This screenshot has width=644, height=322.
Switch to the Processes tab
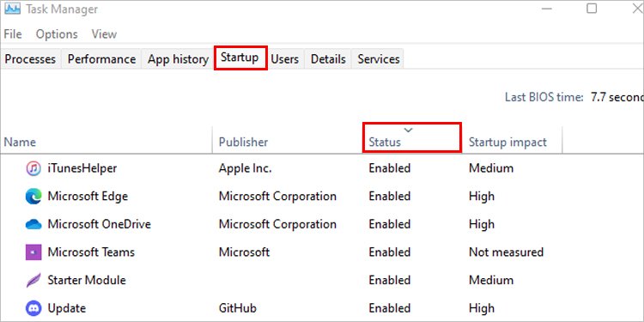pos(30,59)
